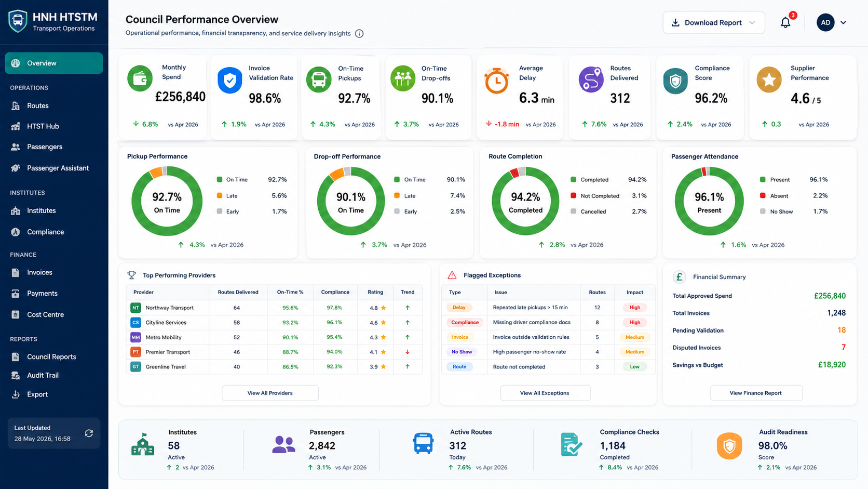The image size is (868, 489).
Task: Select Overview in the sidebar
Action: 54,63
